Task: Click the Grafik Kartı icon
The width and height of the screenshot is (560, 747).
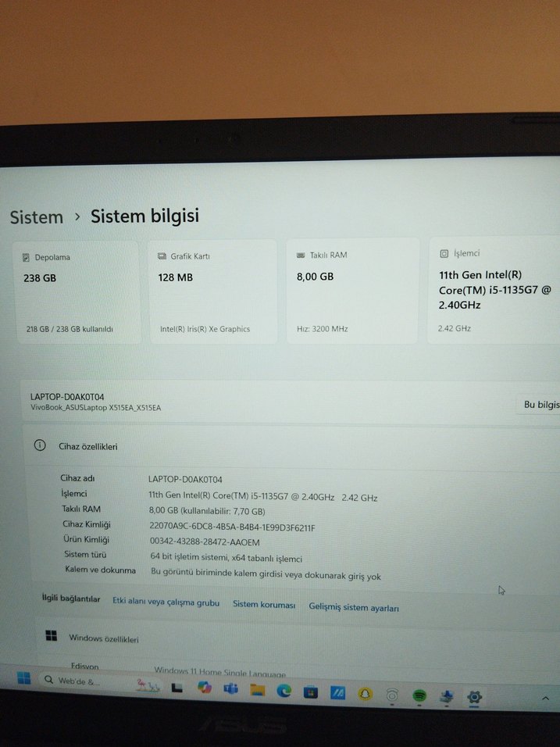Action: (162, 256)
